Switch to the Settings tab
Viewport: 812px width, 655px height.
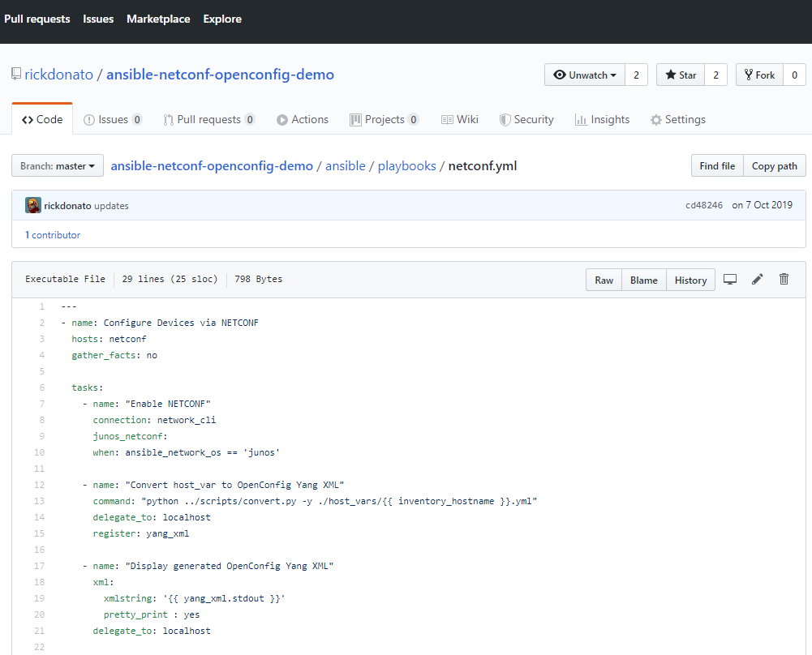[678, 119]
